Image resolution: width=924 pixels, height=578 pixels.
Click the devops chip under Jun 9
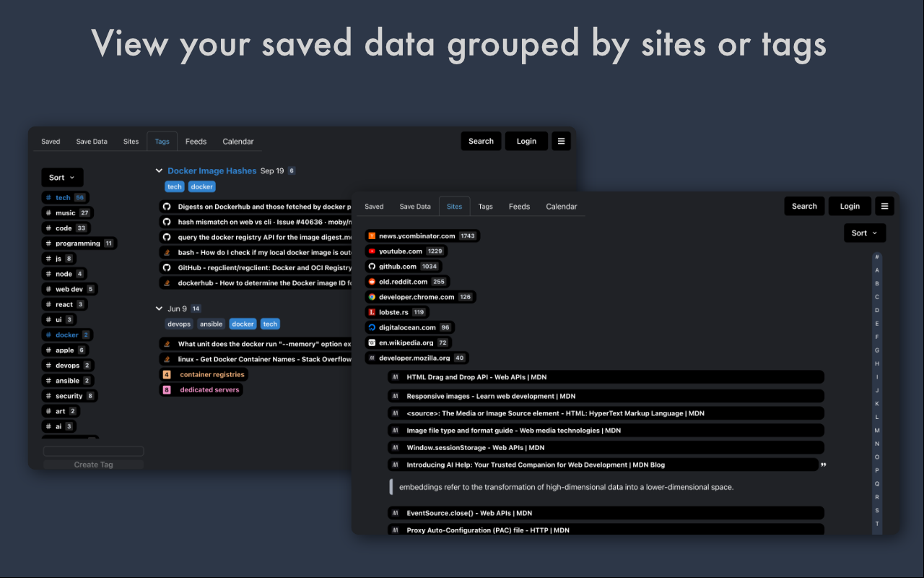pyautogui.click(x=179, y=324)
